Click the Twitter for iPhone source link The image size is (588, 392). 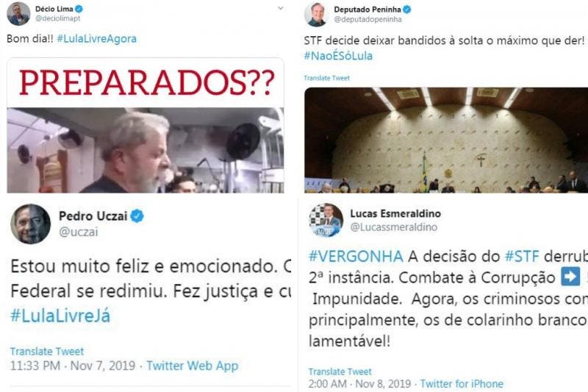(462, 384)
